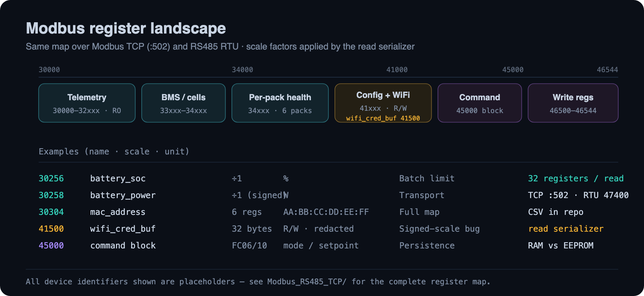
Task: Click the 30000 axis label
Action: coord(49,70)
